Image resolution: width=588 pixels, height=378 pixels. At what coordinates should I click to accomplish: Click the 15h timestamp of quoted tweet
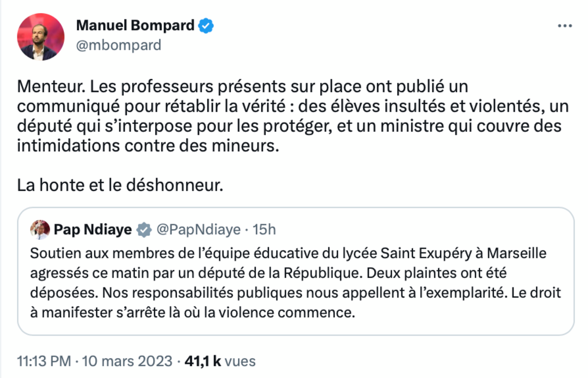pyautogui.click(x=264, y=230)
